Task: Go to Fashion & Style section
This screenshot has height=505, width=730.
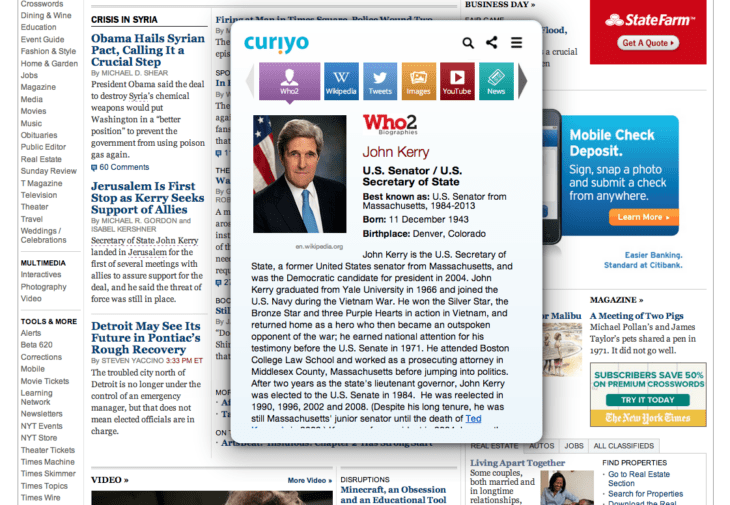Action: click(48, 51)
